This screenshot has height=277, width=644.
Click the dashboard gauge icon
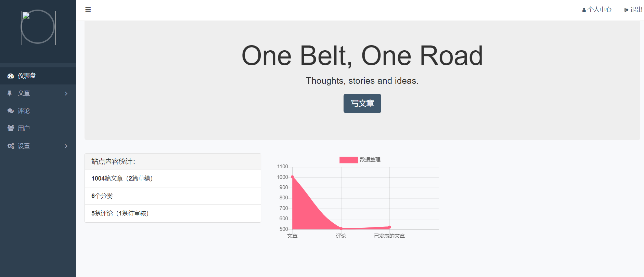(11, 76)
